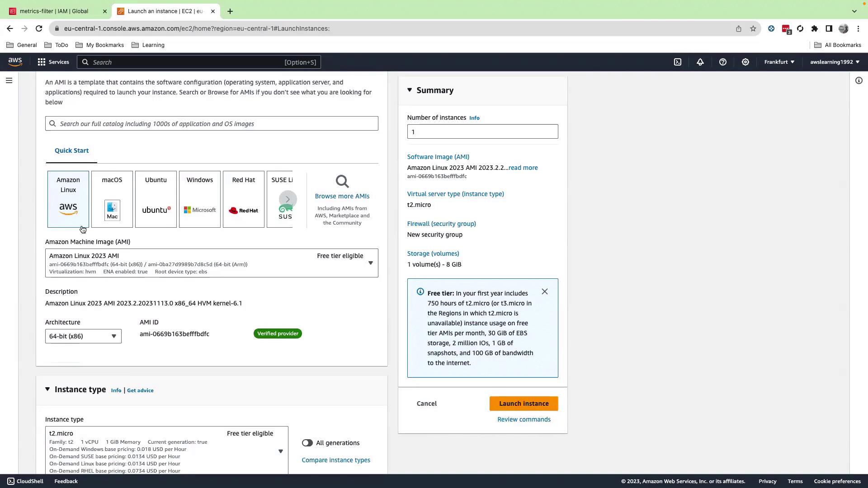The image size is (868, 488).
Task: Open the Frankfurt region menu
Action: [779, 62]
